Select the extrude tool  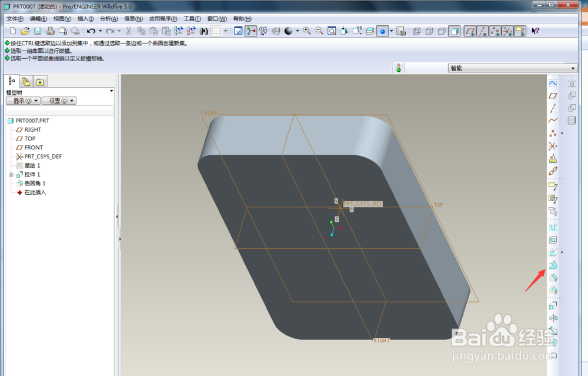553,306
